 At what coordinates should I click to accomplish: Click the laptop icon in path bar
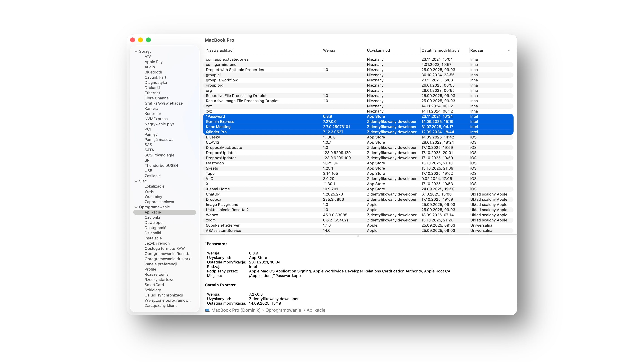(x=207, y=310)
